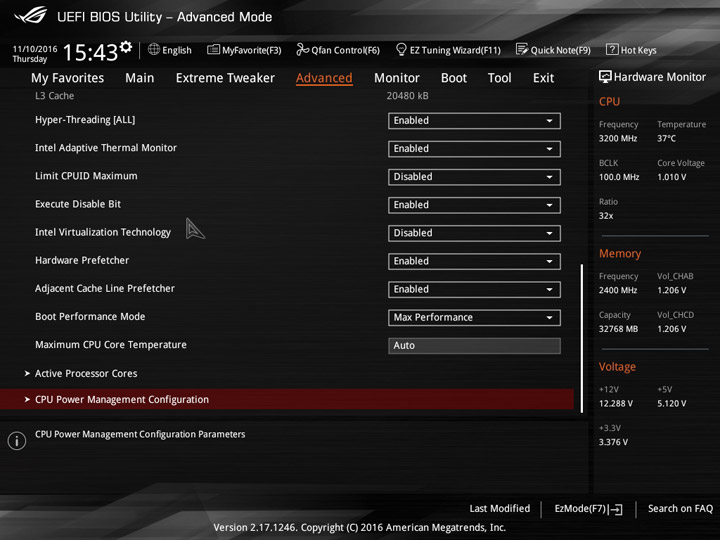
Task: Click the 15:43 clock display
Action: 90,52
